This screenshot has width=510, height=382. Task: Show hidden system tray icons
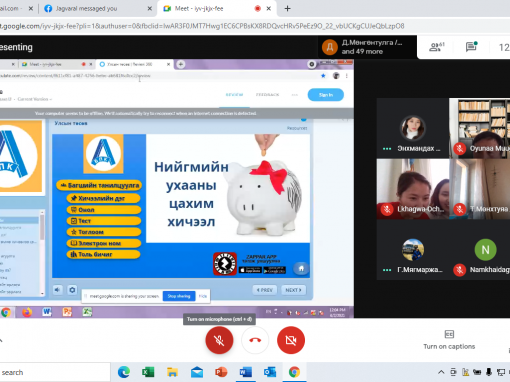click(x=441, y=372)
